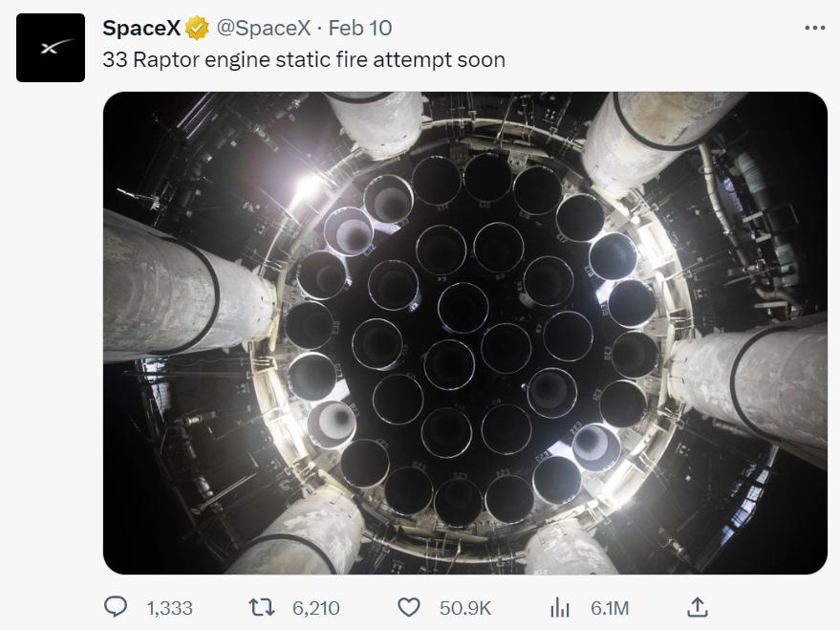Screen dimensions: 840x630
Task: Click the share upload arrow icon
Action: 698,607
